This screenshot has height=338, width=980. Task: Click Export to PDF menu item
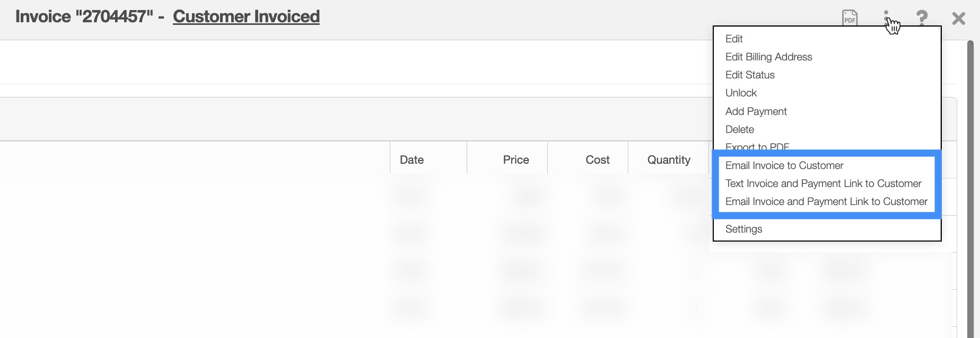tap(757, 146)
